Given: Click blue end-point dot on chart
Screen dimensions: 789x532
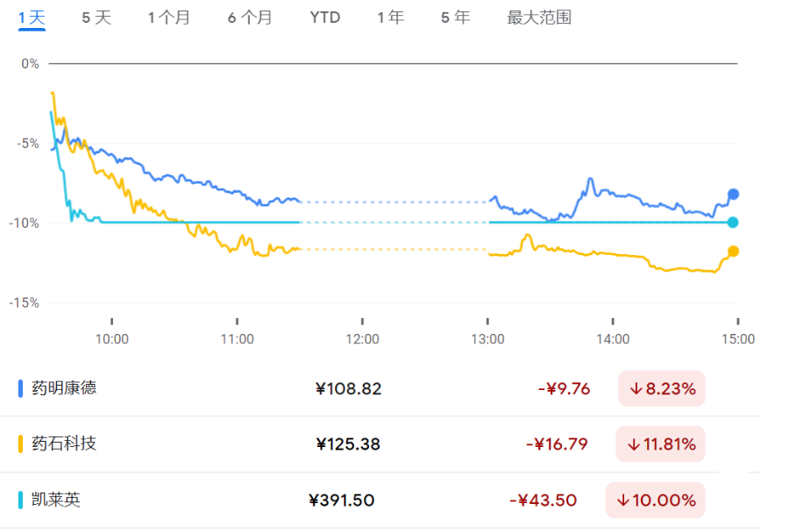Looking at the screenshot, I should tap(734, 195).
